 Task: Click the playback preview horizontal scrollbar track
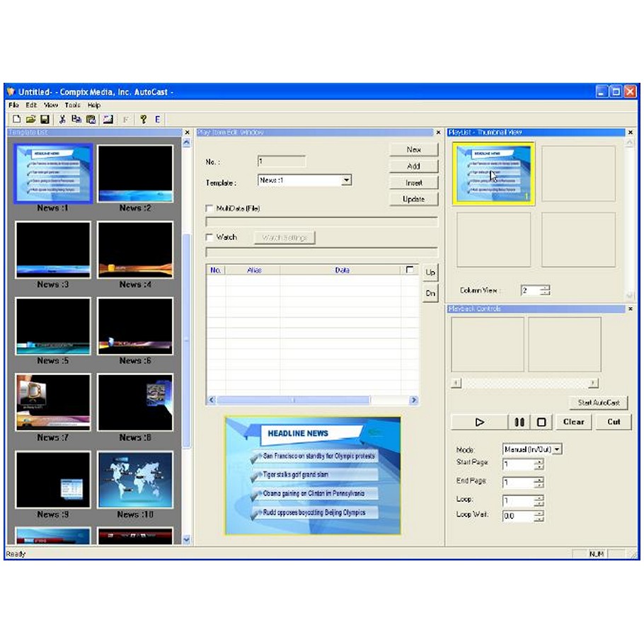(x=524, y=383)
